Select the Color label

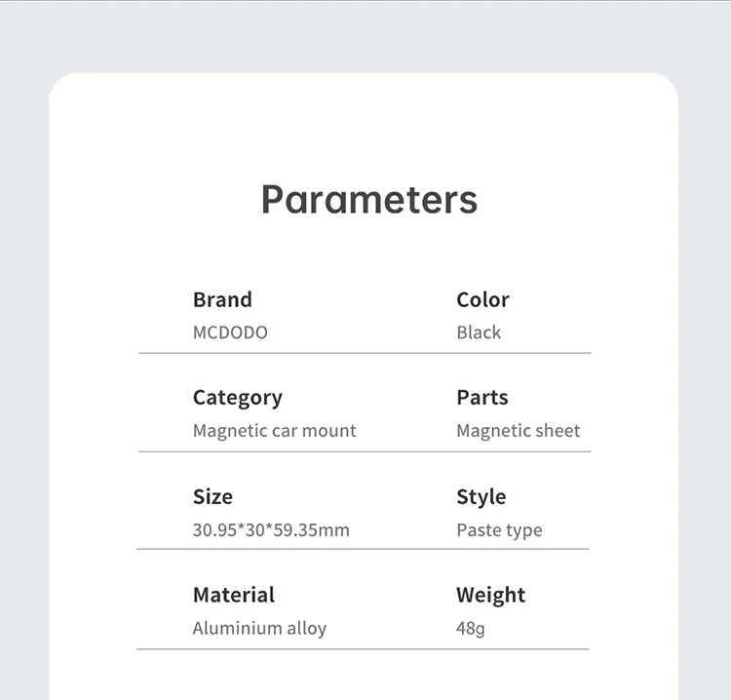pyautogui.click(x=482, y=300)
